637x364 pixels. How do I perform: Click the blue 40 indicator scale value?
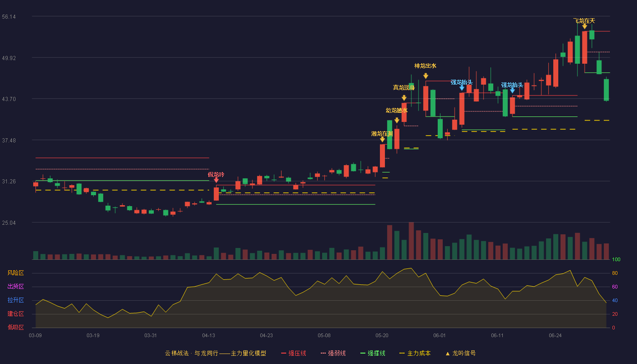615,300
